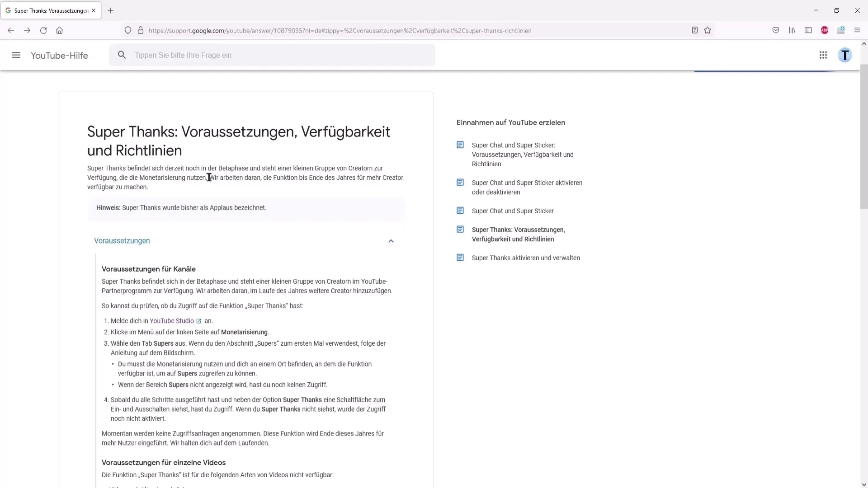Toggle reader view in address bar
Screen dimensions: 868x488
(x=695, y=30)
